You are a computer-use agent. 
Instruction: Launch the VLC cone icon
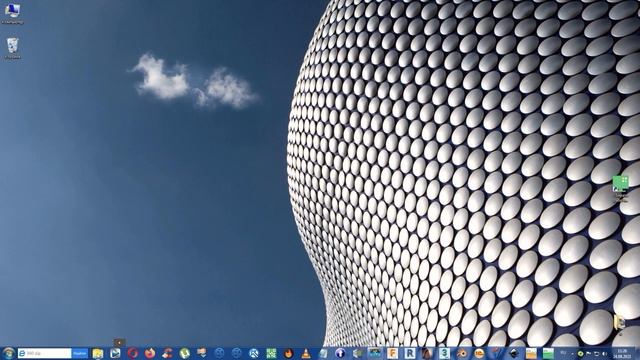click(306, 353)
